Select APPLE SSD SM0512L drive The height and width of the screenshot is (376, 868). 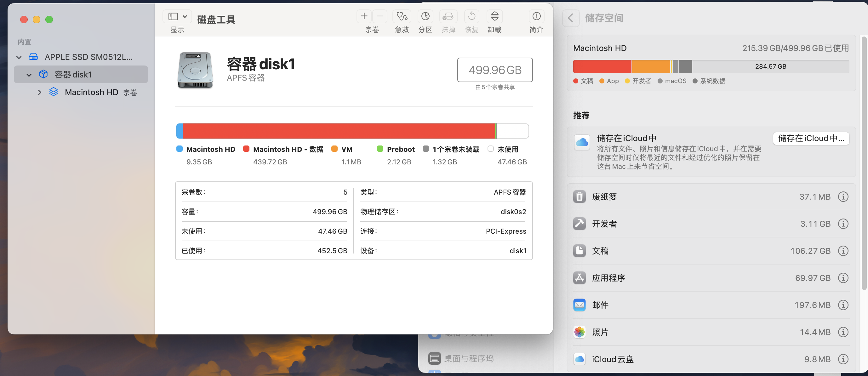pos(88,57)
